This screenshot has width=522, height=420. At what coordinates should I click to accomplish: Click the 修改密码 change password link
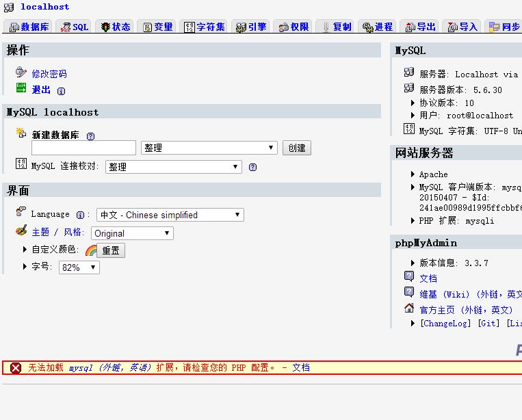tap(49, 74)
